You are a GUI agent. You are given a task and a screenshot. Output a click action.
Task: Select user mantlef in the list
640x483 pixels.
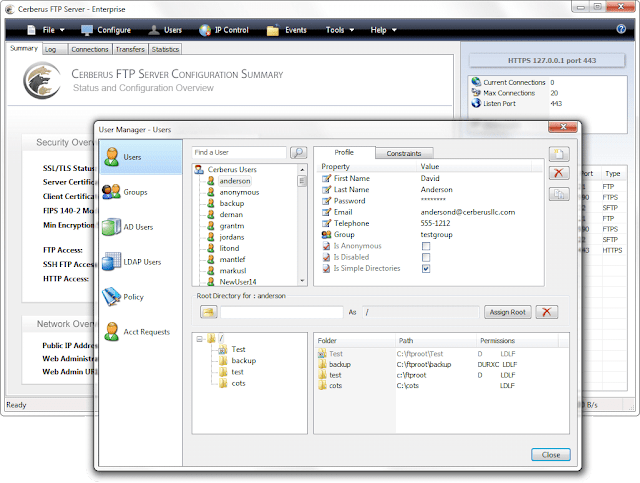point(232,259)
